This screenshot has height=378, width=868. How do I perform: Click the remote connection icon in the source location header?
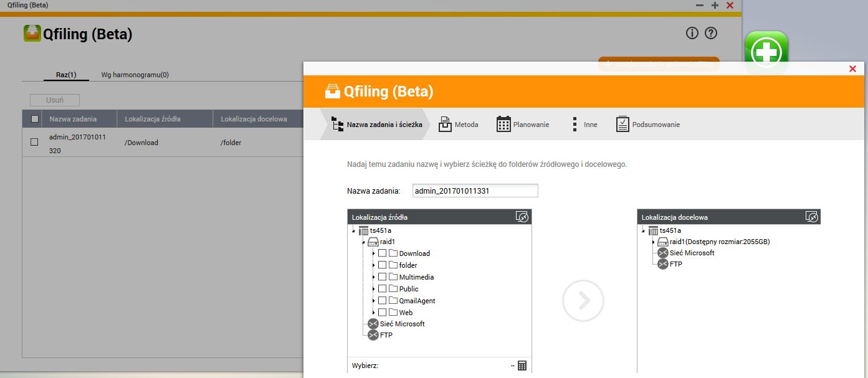click(x=522, y=217)
